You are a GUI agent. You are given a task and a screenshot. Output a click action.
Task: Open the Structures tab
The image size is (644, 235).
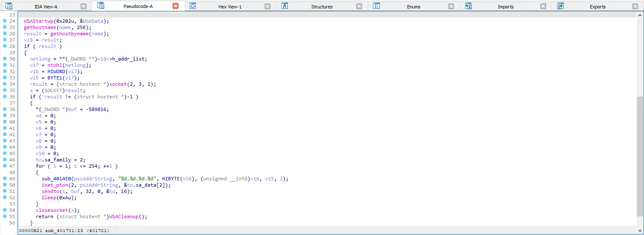point(322,7)
